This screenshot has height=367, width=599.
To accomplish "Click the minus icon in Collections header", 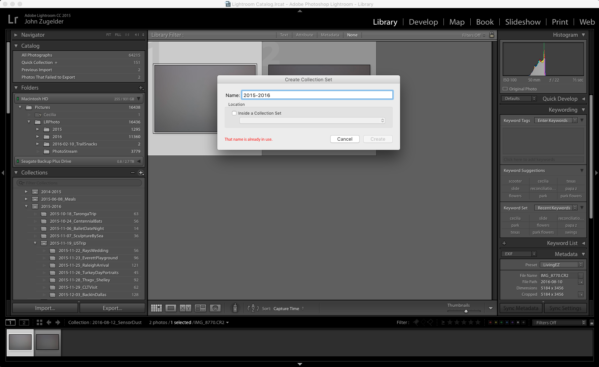I will tap(133, 173).
